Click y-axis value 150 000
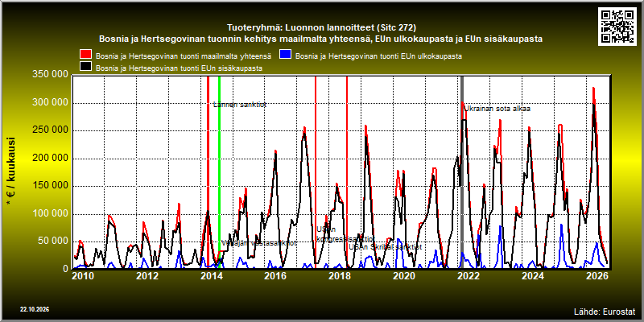Screen dimensions: 644x322 coord(50,186)
